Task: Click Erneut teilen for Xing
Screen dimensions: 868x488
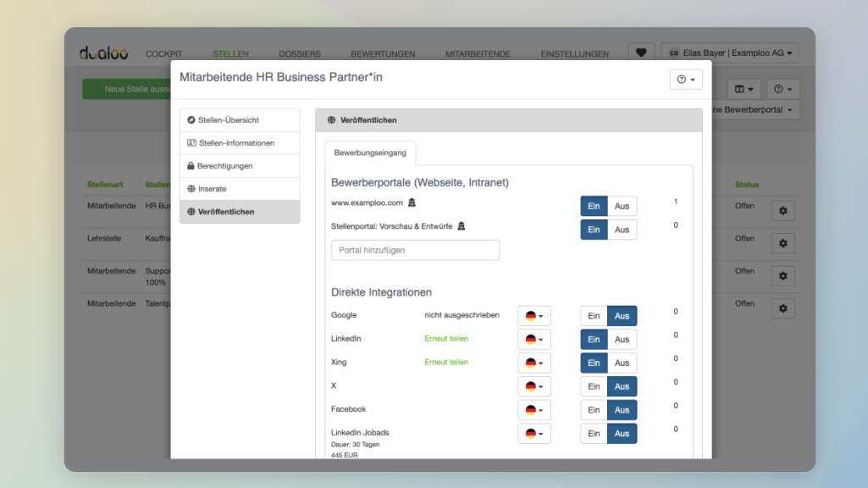Action: [x=446, y=362]
